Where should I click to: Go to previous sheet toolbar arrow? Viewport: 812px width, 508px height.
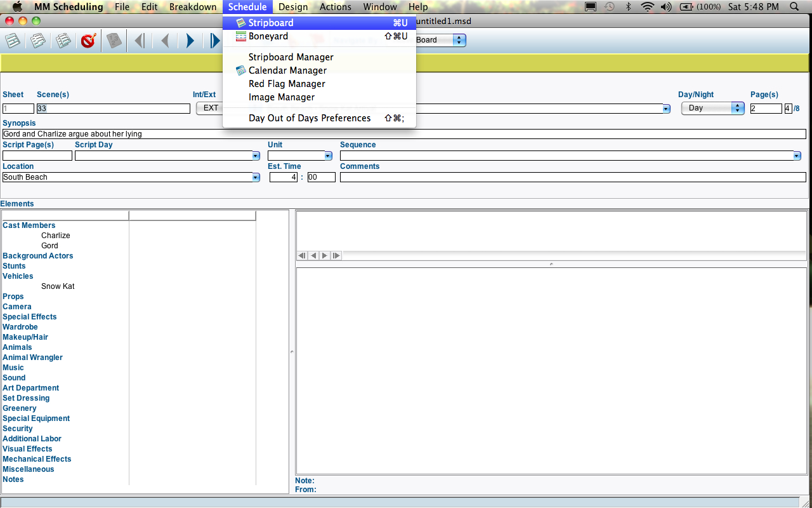(x=165, y=41)
